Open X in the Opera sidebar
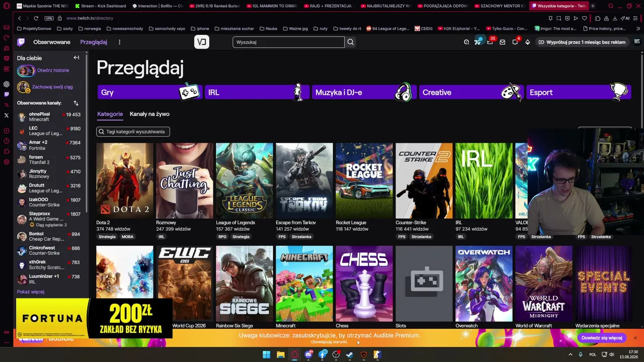Viewport: 644px width, 362px height. point(7,115)
